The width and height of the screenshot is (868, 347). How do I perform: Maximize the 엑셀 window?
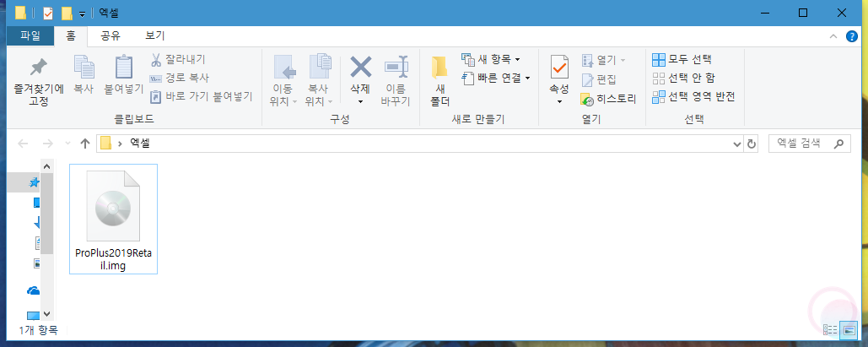pos(803,13)
